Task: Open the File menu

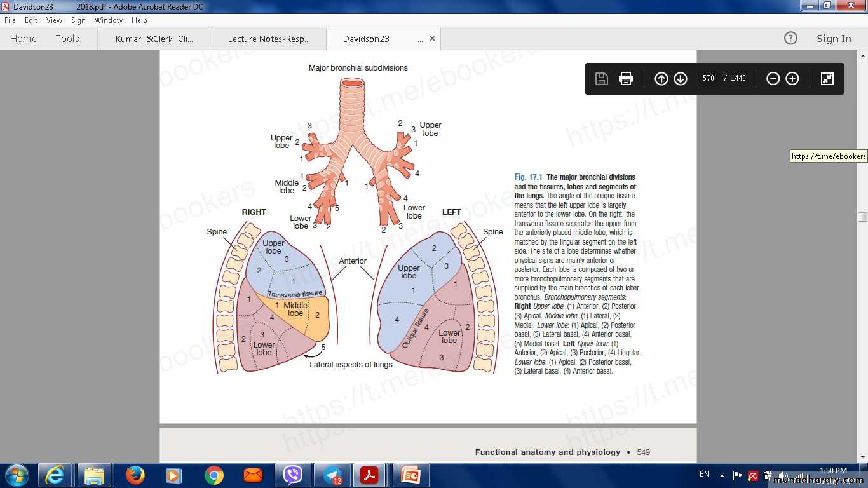Action: coord(10,20)
